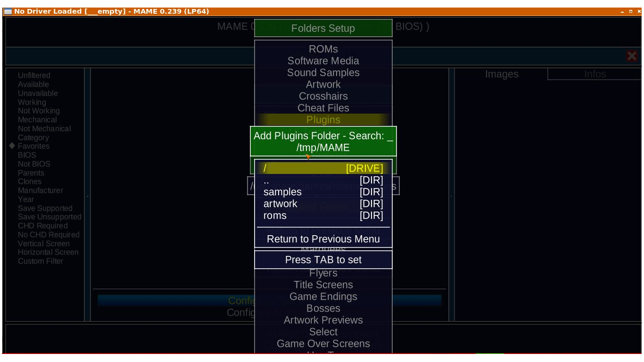Screen dimensions: 644x362
Task: Switch to the Infos tab
Action: point(594,74)
